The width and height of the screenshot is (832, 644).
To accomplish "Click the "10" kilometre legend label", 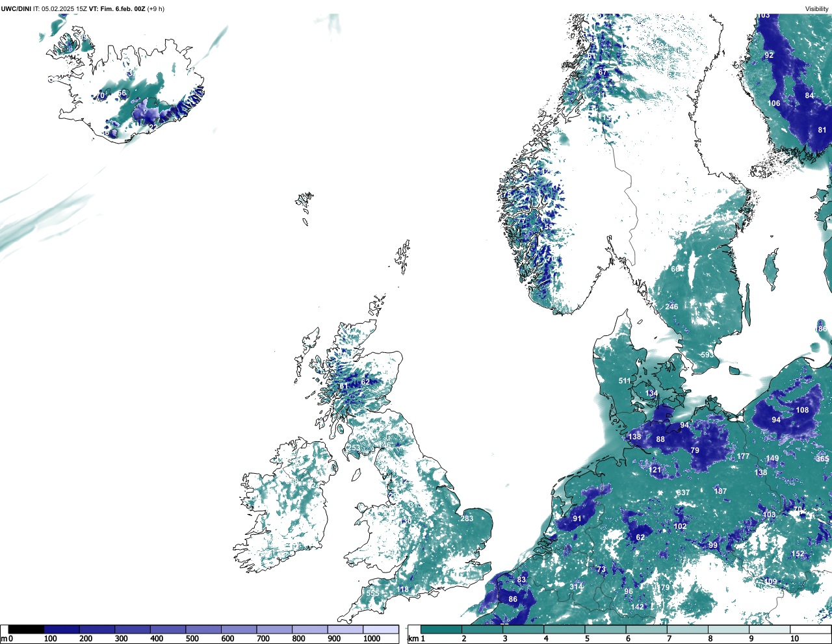I will [x=795, y=639].
